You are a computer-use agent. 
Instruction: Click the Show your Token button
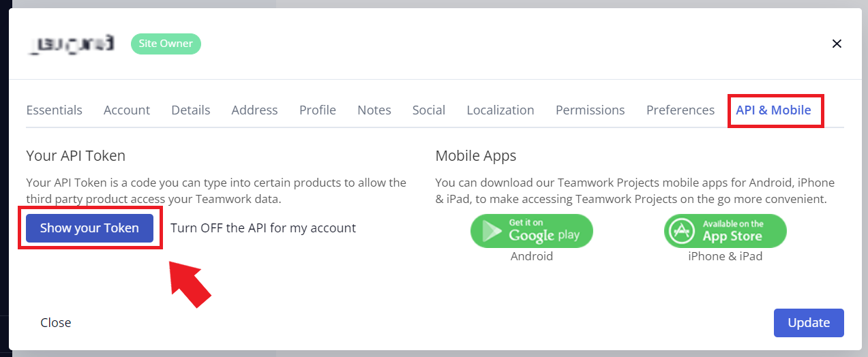(89, 228)
